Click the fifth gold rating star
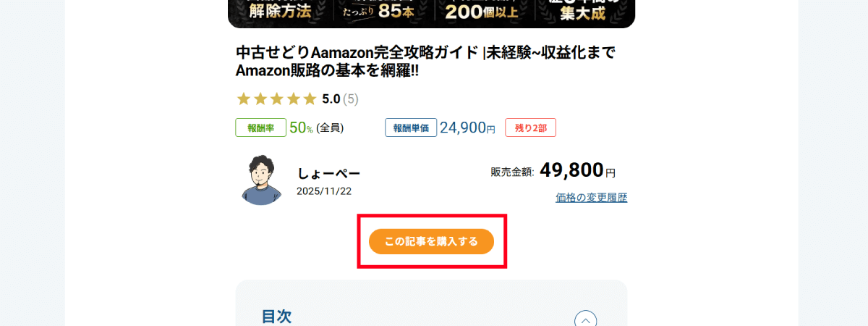The width and height of the screenshot is (868, 326). click(310, 99)
